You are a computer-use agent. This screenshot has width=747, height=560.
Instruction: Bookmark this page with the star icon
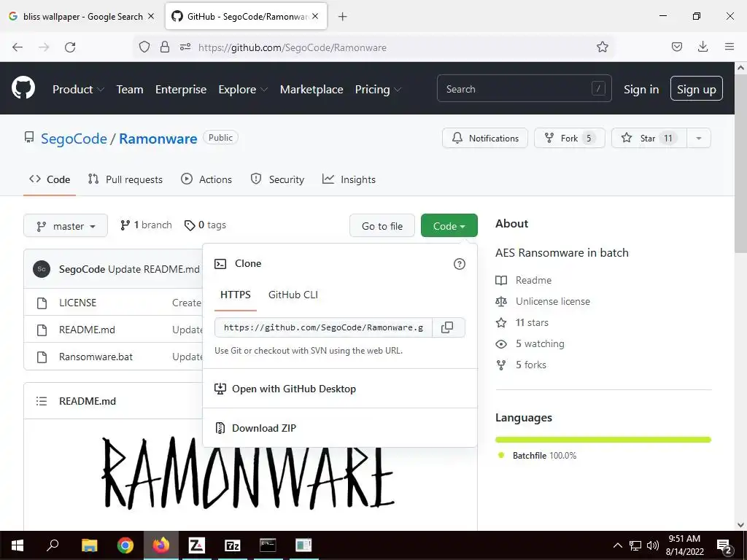602,47
